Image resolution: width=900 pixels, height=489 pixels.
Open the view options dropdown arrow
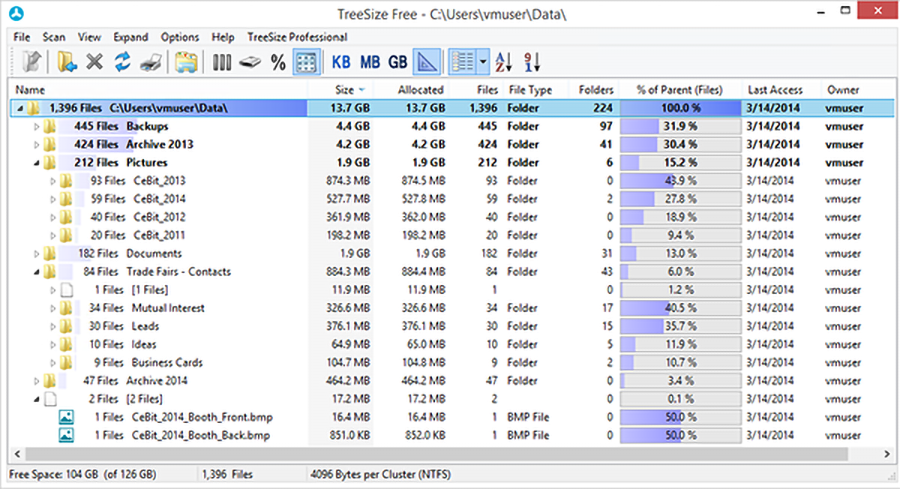click(x=483, y=61)
